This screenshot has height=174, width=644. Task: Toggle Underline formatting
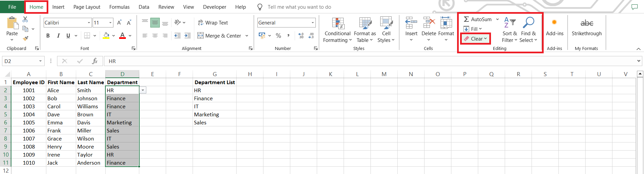point(68,36)
